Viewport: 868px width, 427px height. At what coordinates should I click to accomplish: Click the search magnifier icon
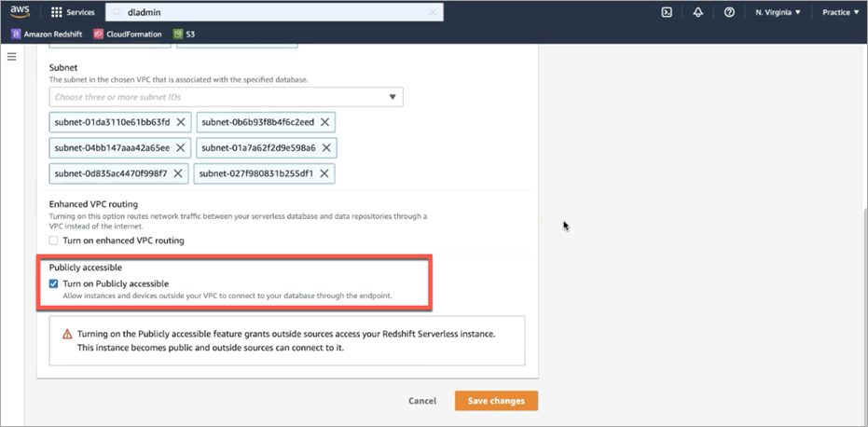(117, 12)
